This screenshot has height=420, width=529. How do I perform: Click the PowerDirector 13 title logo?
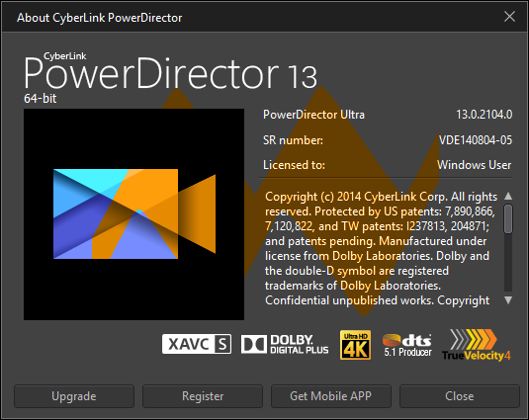170,72
